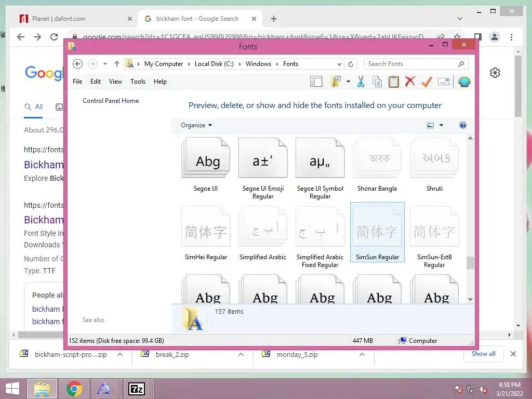Click the font list scroll down arrow

470,299
